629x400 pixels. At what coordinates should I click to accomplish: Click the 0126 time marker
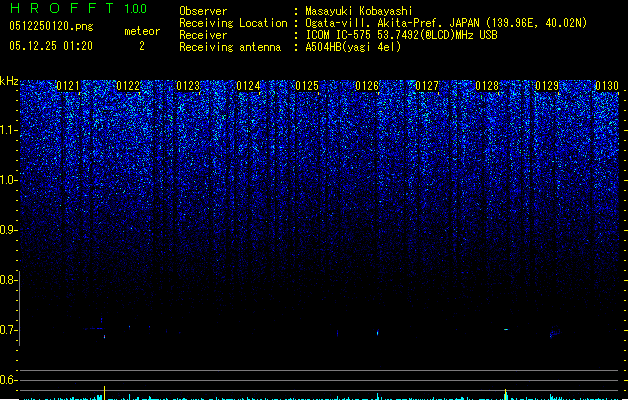click(x=367, y=86)
